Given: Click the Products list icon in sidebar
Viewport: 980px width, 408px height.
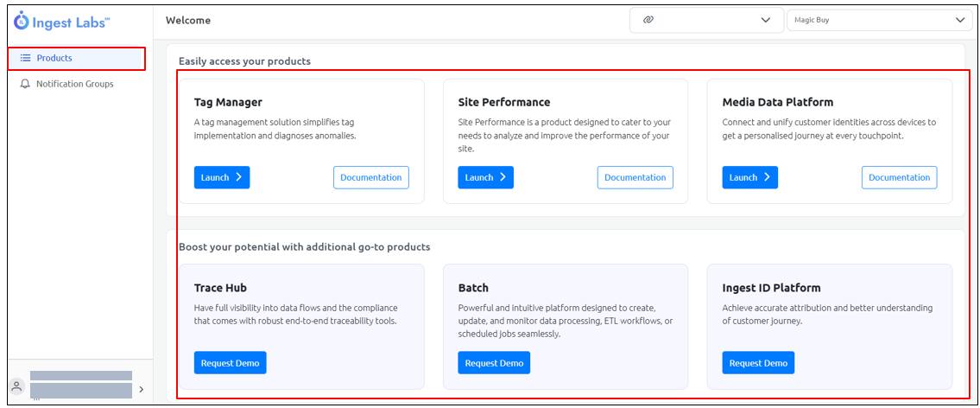Looking at the screenshot, I should [x=25, y=58].
